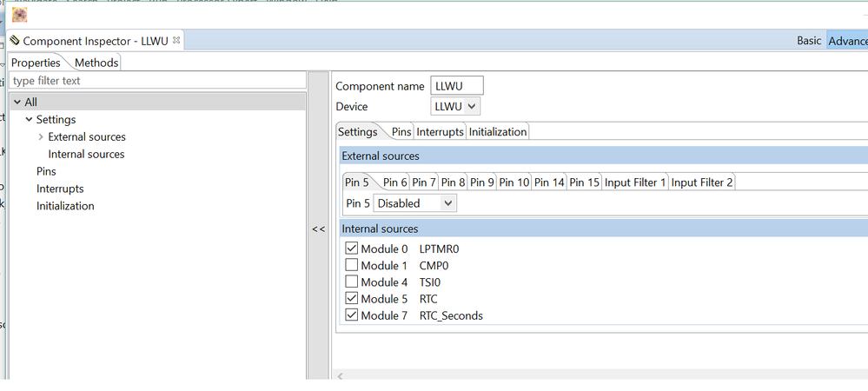Screen dimensions: 868x391
Task: Click the Component Inspector wrench icon
Action: (15, 41)
